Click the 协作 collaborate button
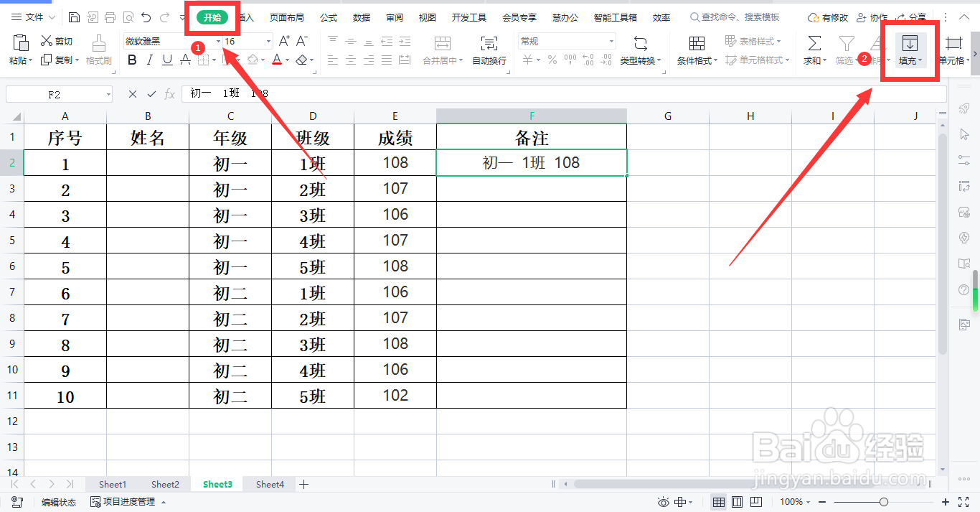 (x=872, y=17)
